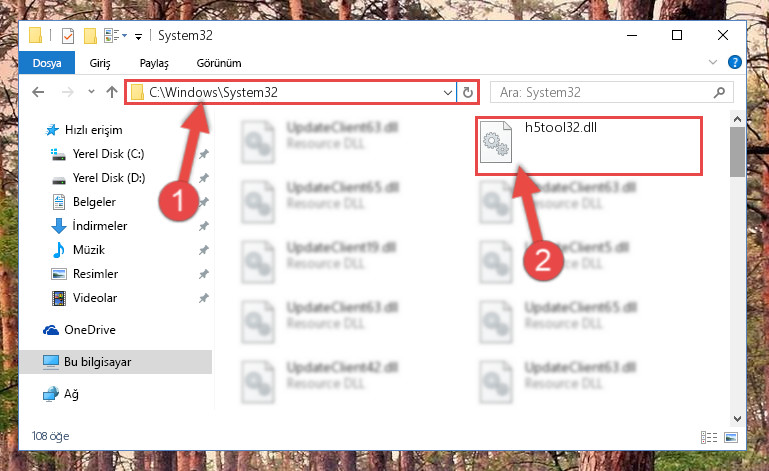Select Yerel Disk (C:) in sidebar
This screenshot has width=769, height=471.
[x=108, y=154]
